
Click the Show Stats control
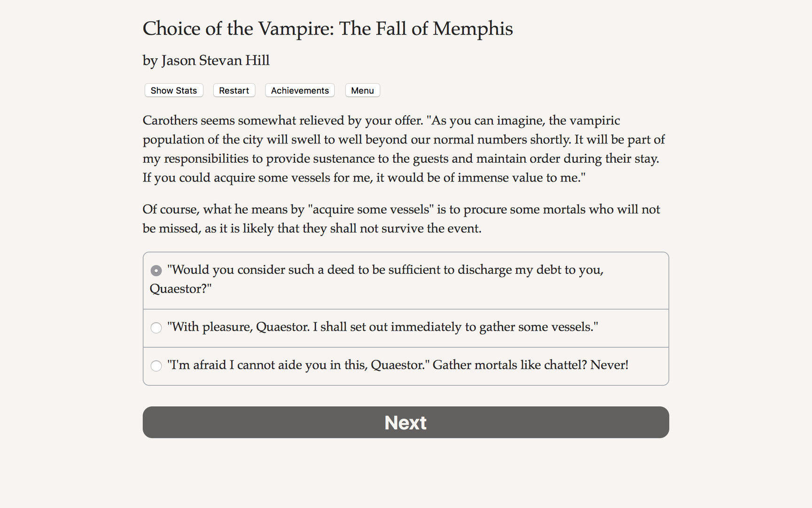point(173,90)
